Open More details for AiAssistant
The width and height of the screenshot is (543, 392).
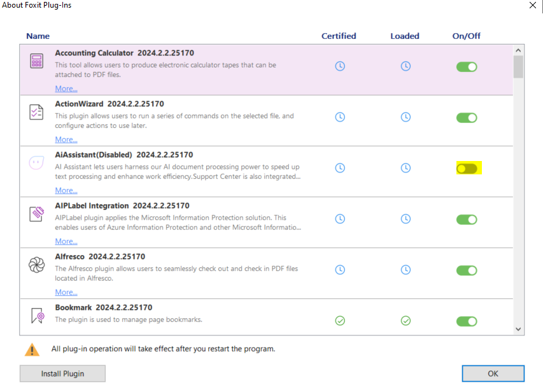(66, 190)
